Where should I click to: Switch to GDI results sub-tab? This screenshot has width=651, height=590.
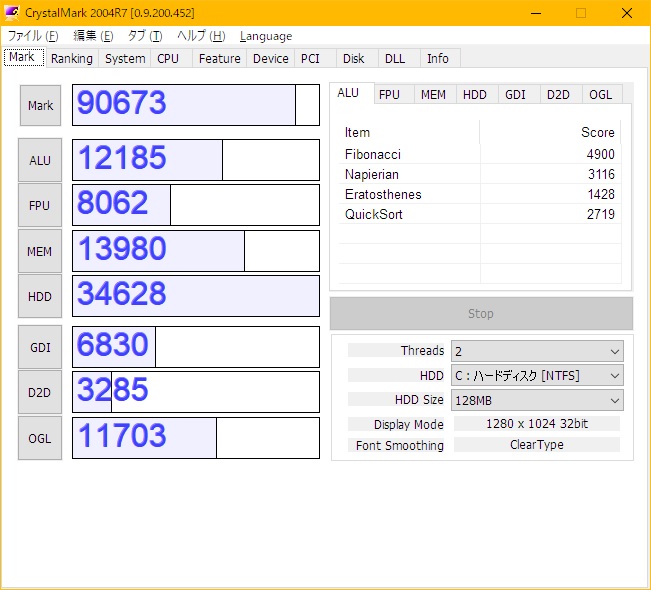pyautogui.click(x=519, y=95)
